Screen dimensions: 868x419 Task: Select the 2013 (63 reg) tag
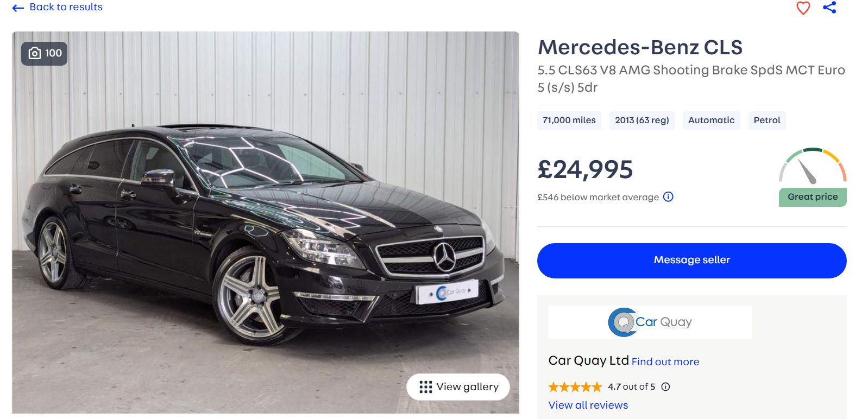pyautogui.click(x=641, y=120)
